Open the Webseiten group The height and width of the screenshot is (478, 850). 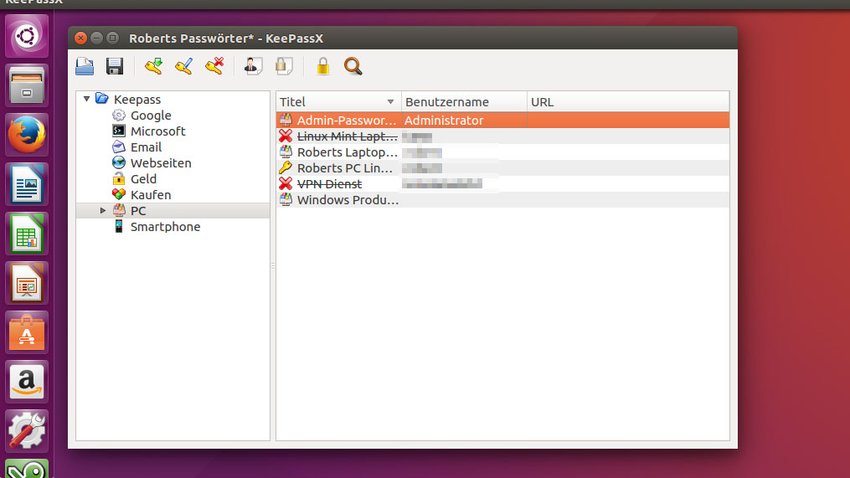[160, 163]
